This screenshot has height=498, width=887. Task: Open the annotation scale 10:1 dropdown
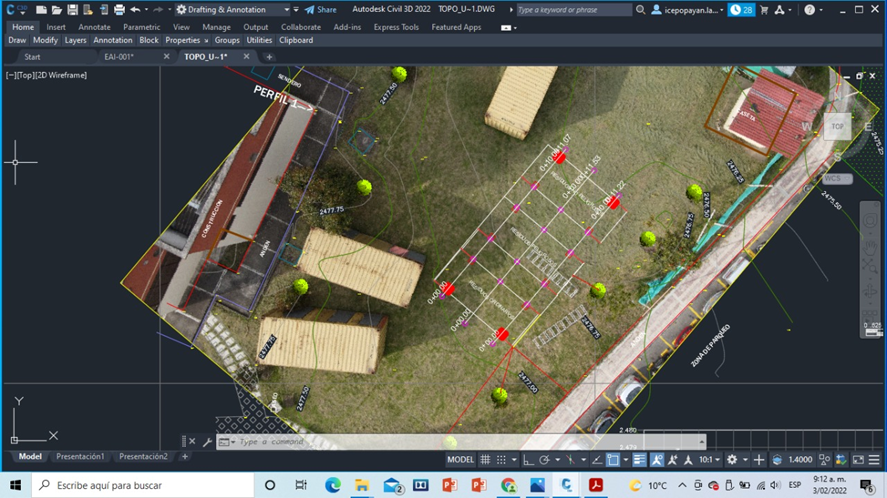tap(709, 460)
